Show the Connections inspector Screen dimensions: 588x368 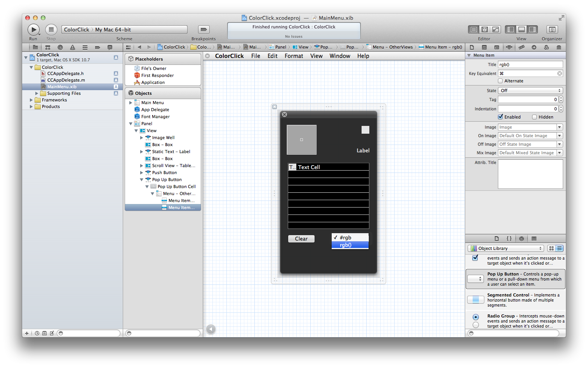coord(534,47)
